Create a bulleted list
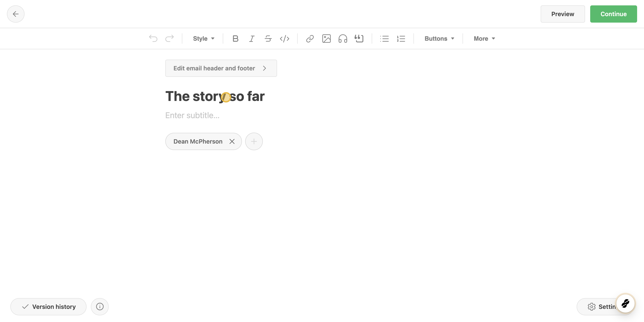644x322 pixels. [x=384, y=39]
